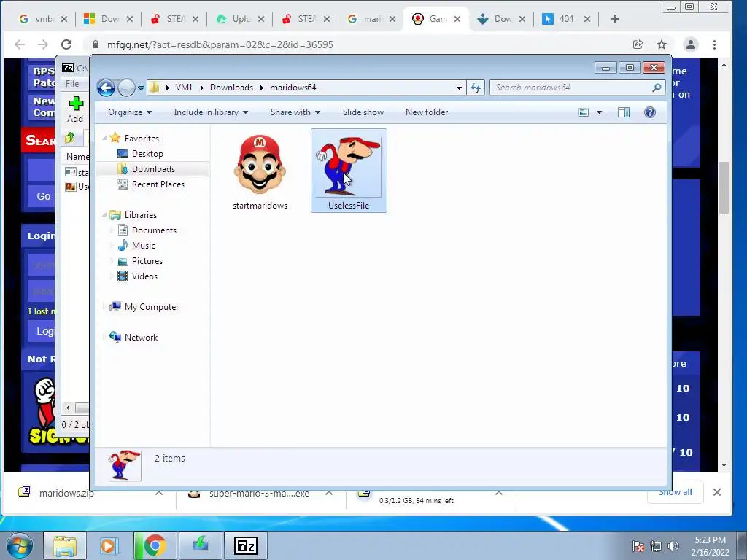Expand address bar history dropdown
The image size is (747, 560).
459,87
